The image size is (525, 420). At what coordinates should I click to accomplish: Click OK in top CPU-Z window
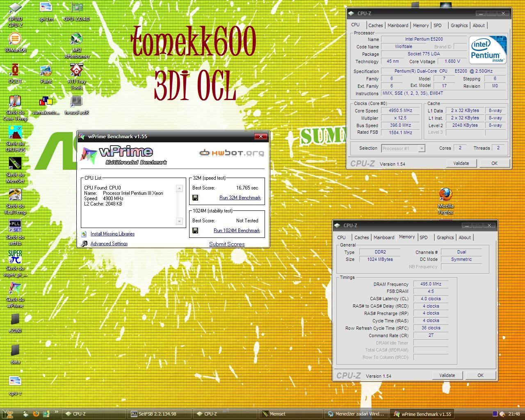[x=494, y=163]
